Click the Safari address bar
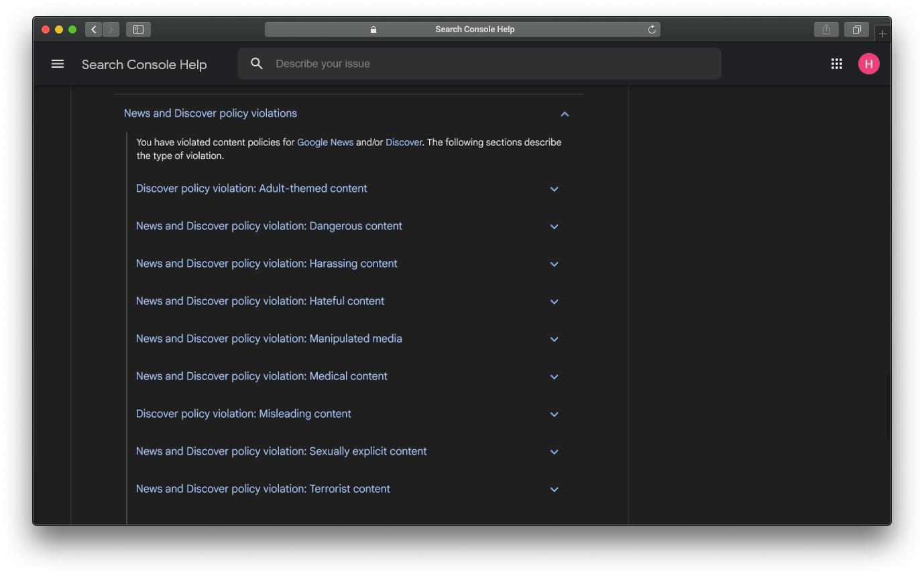Viewport: 924px width, 574px height. (463, 30)
